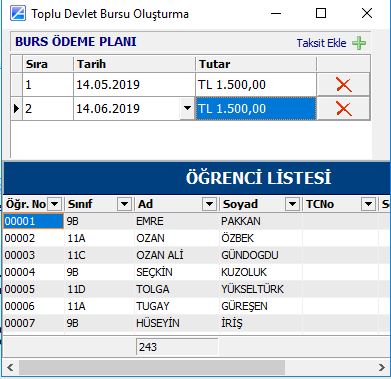Click the 243 count footer field

[177, 347]
